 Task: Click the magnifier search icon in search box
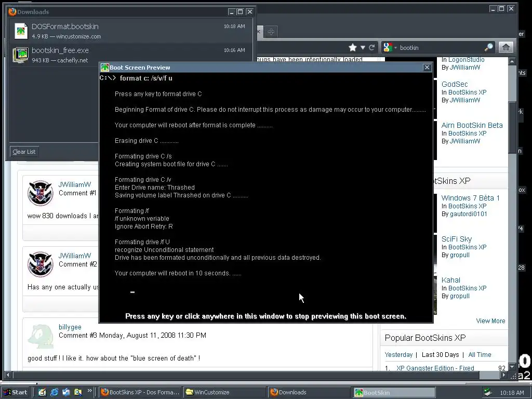pos(488,47)
